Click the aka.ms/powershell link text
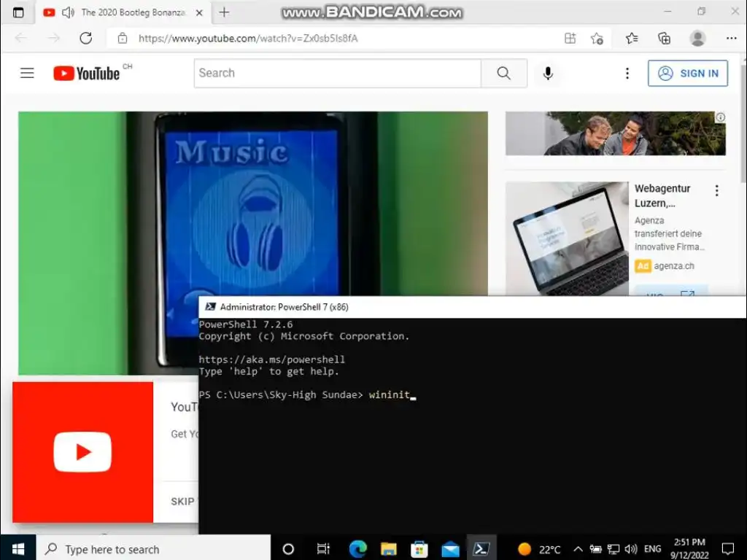This screenshot has height=560, width=747. pos(271,359)
